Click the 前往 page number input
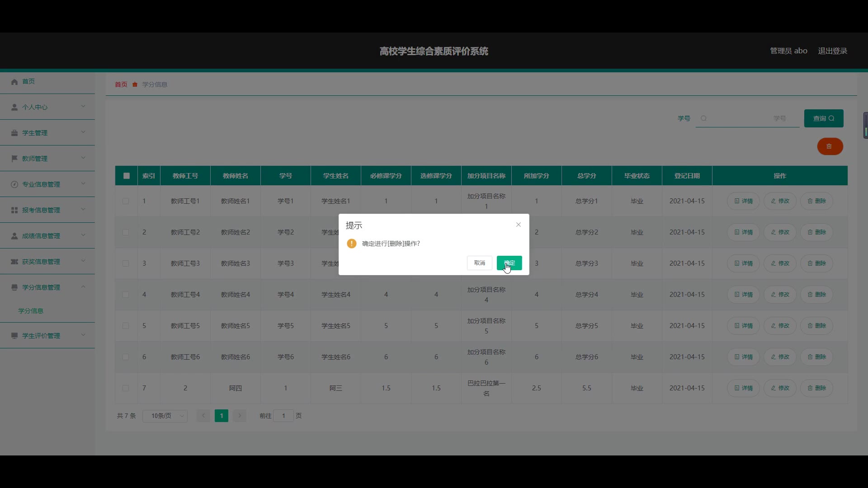This screenshot has width=868, height=488. click(283, 416)
